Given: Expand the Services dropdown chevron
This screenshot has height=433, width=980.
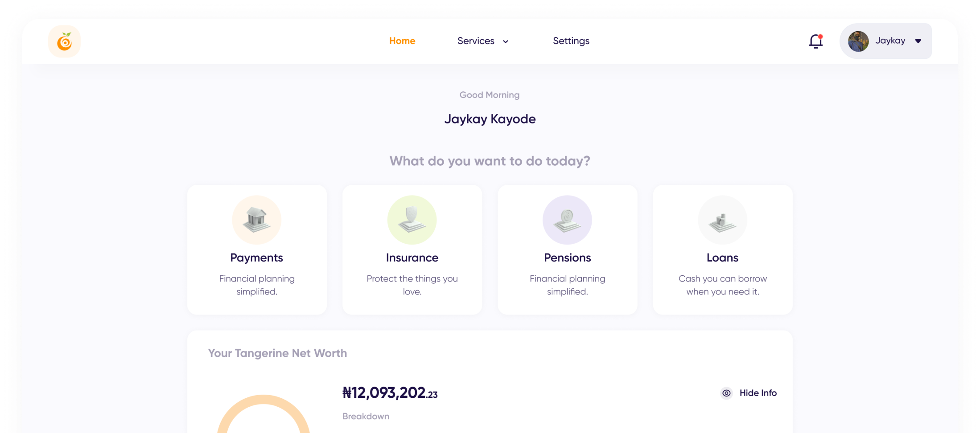Looking at the screenshot, I should [x=506, y=41].
